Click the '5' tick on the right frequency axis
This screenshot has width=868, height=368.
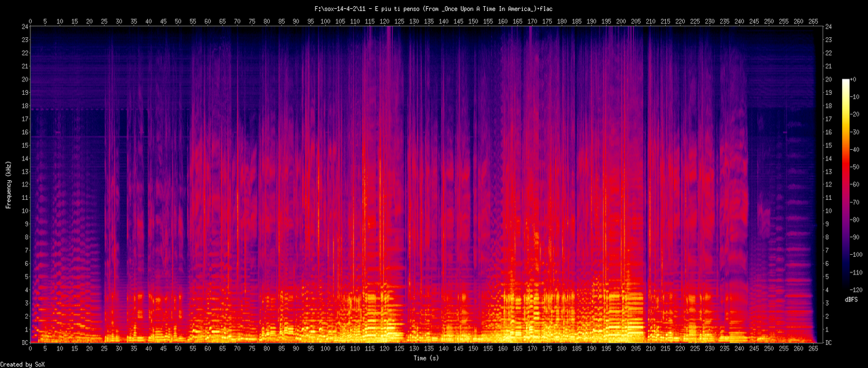coord(827,277)
